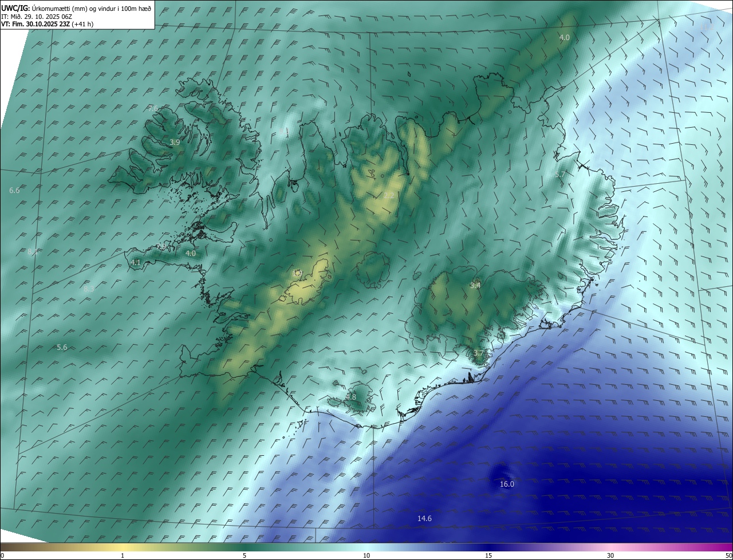Click the 2.2 value label
733x560 pixels.
[389, 196]
